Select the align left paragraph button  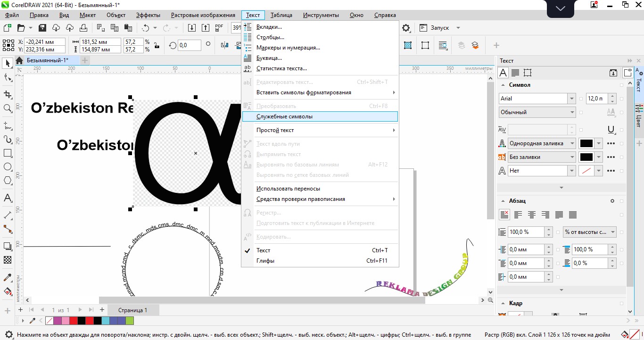[x=518, y=215]
